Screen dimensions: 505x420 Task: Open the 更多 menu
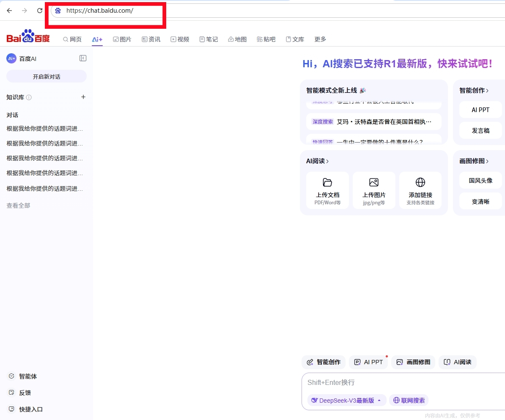320,39
